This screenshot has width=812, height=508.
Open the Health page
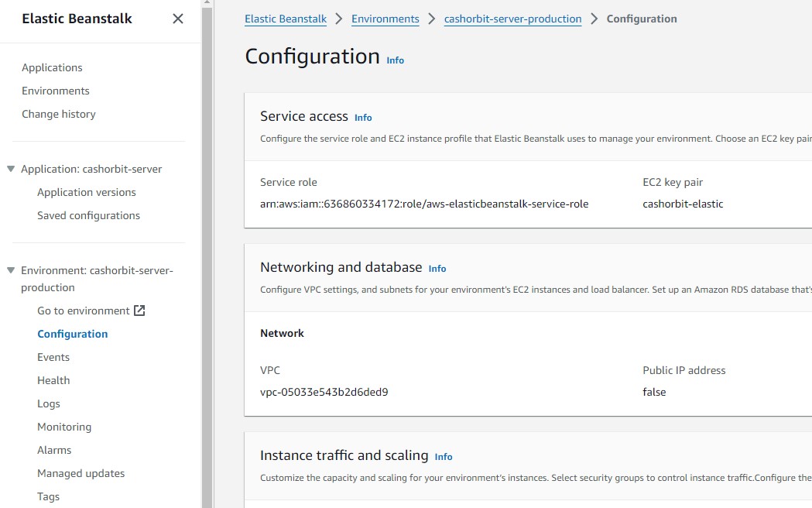coord(53,380)
